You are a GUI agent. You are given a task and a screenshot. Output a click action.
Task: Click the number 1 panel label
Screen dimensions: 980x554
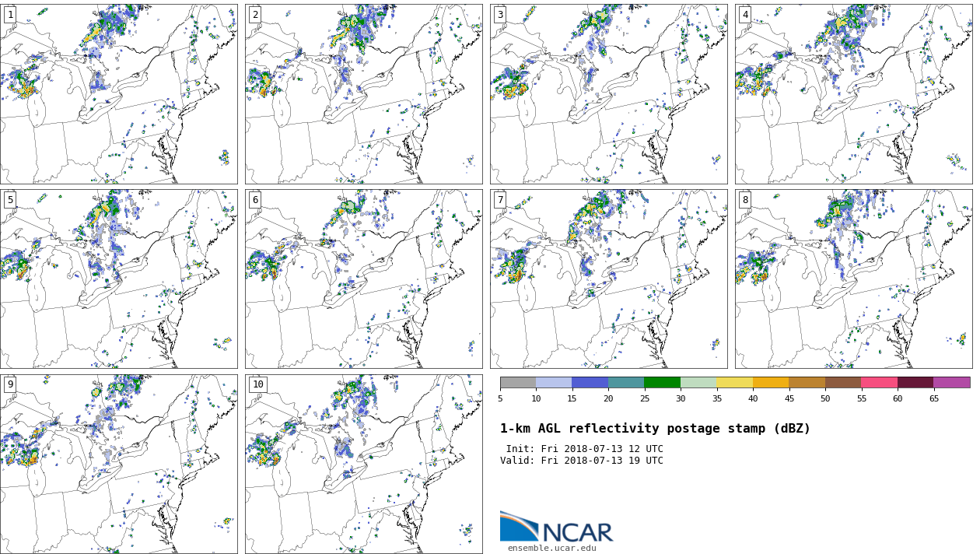10,15
